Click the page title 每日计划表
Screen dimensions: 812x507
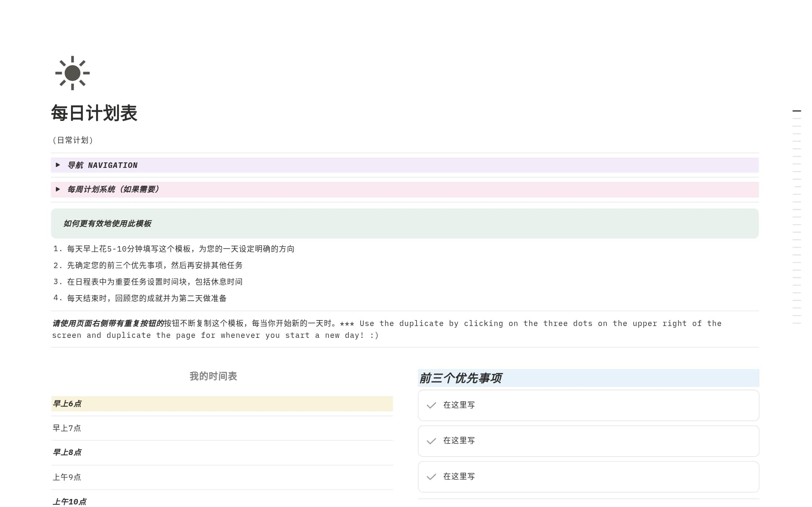[x=95, y=113]
